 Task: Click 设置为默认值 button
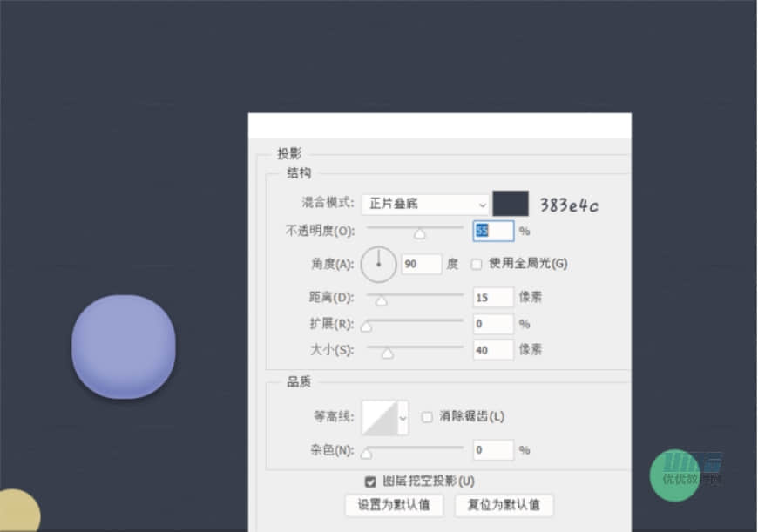pyautogui.click(x=394, y=505)
